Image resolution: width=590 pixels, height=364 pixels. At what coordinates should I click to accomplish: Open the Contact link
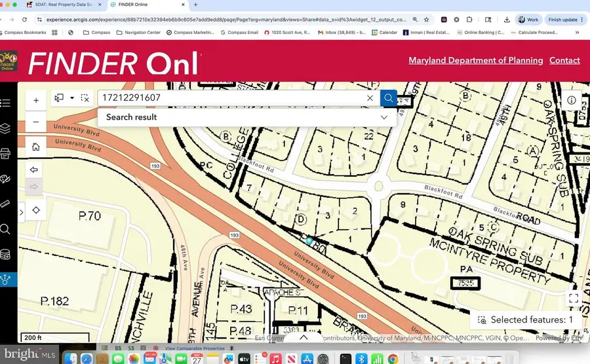(564, 60)
